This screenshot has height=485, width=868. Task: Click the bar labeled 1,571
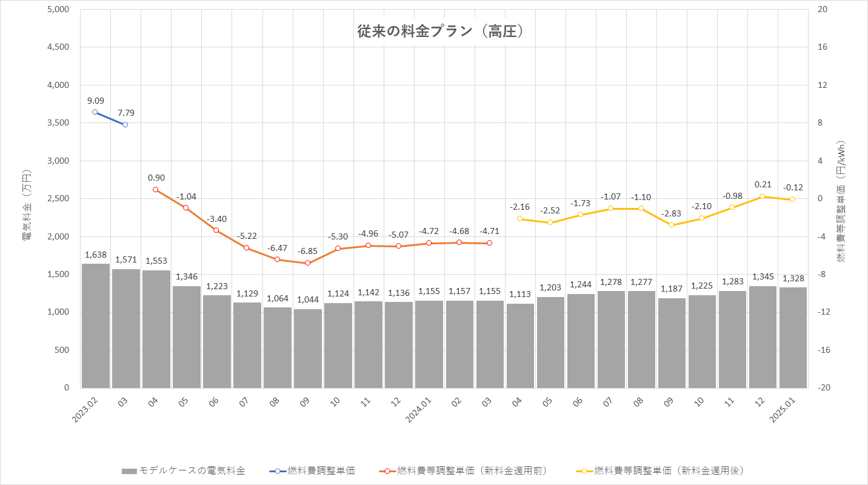pyautogui.click(x=126, y=329)
